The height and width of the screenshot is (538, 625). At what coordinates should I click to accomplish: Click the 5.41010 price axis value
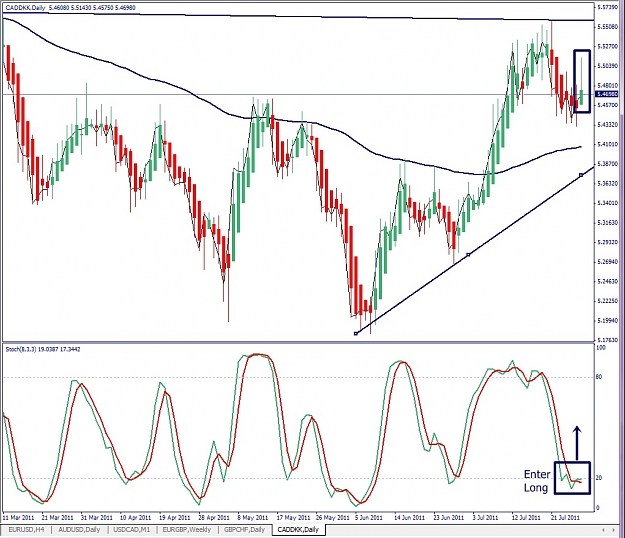tap(608, 144)
